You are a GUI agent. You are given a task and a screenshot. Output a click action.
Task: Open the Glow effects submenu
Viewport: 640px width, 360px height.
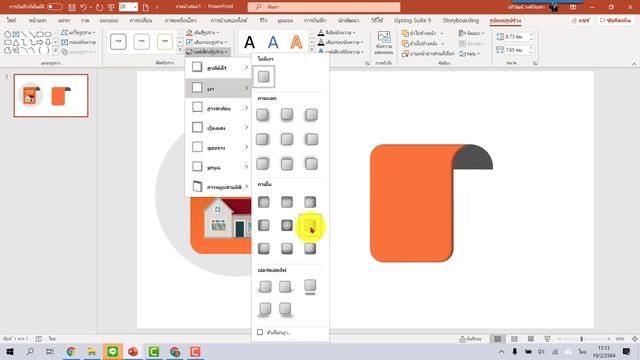tap(218, 127)
